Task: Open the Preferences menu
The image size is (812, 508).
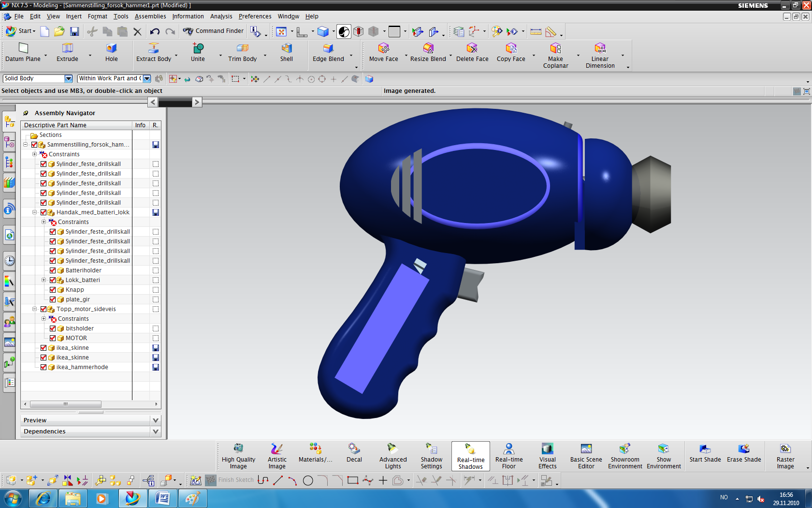Action: [x=255, y=16]
